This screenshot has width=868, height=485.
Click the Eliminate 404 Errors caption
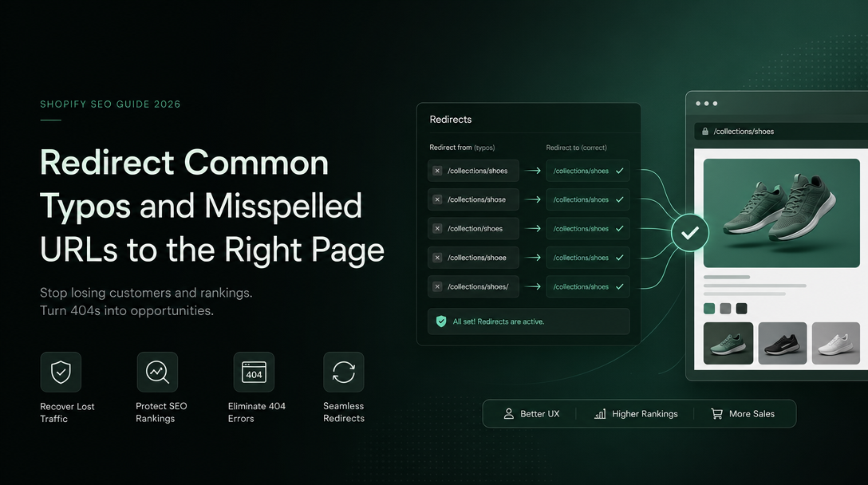[x=257, y=412]
